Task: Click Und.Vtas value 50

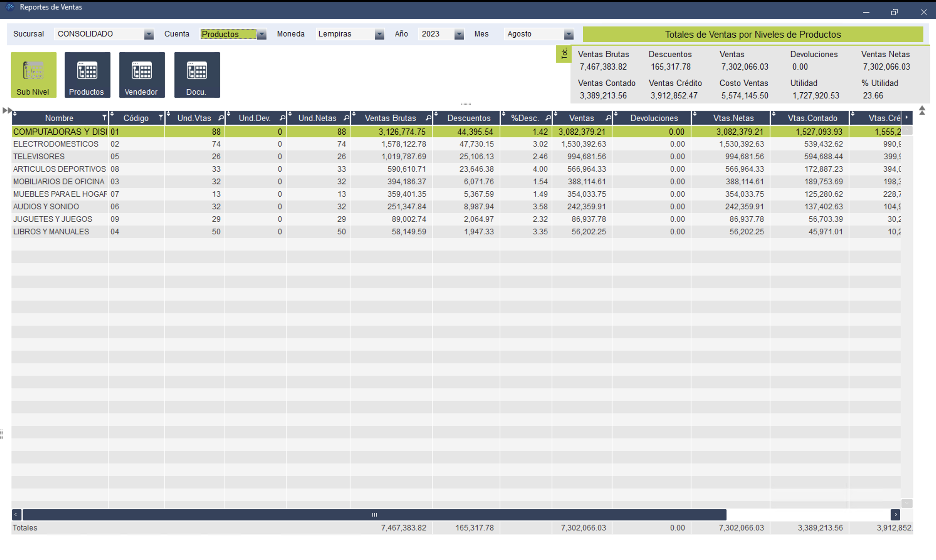Action: tap(216, 231)
